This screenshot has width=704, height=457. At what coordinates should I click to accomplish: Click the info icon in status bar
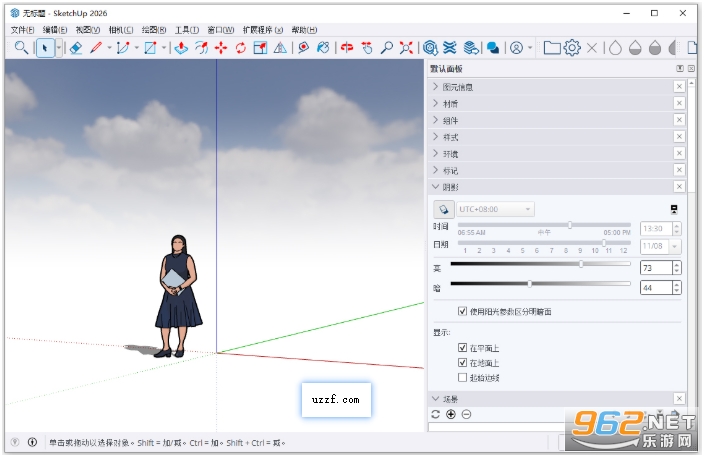tap(32, 442)
